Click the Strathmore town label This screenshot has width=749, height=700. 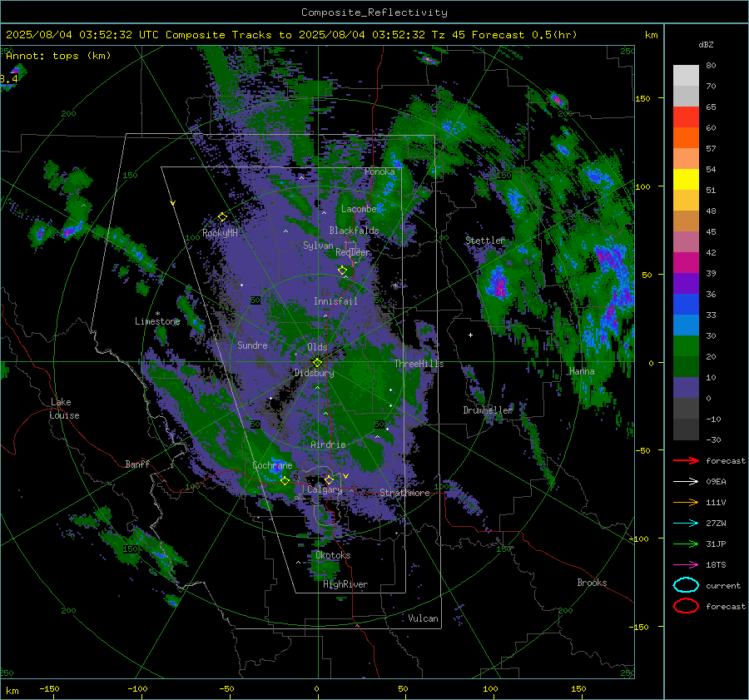(x=404, y=493)
